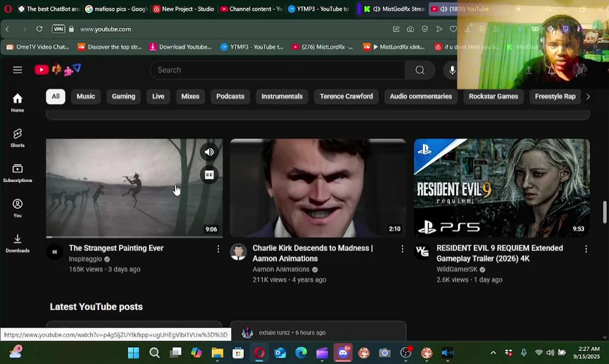Click the YouTube logo
609x364 pixels.
pos(41,70)
